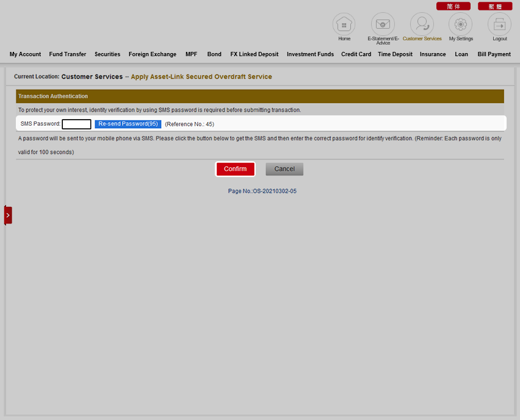Expand the red side panel arrow
This screenshot has height=420, width=520.
coord(8,215)
